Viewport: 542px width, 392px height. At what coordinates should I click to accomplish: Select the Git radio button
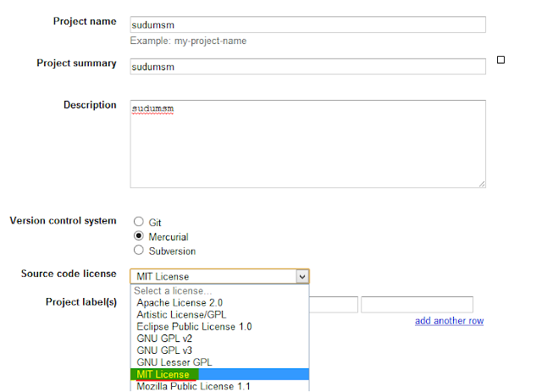(x=139, y=221)
